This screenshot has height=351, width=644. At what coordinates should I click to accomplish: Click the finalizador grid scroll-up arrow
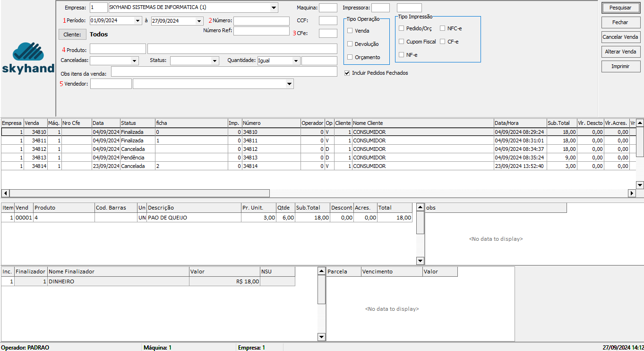[321, 271]
